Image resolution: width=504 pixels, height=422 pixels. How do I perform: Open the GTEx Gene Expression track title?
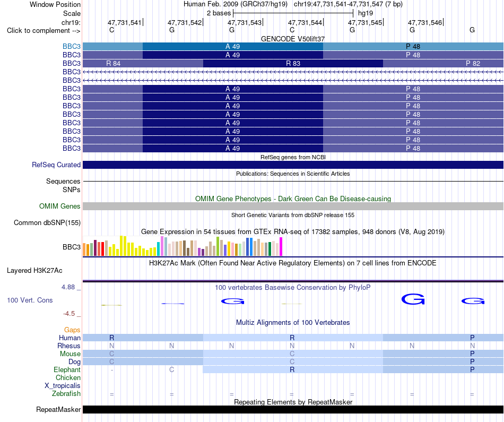293,231
